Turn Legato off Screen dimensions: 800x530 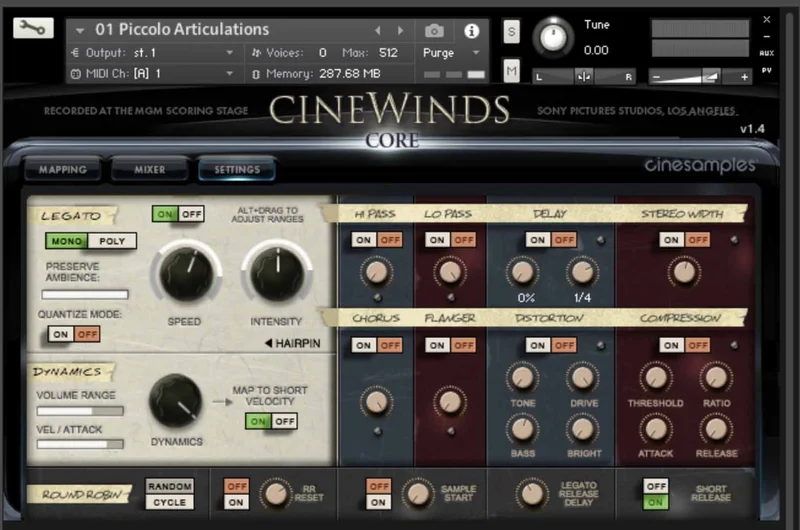pos(191,214)
